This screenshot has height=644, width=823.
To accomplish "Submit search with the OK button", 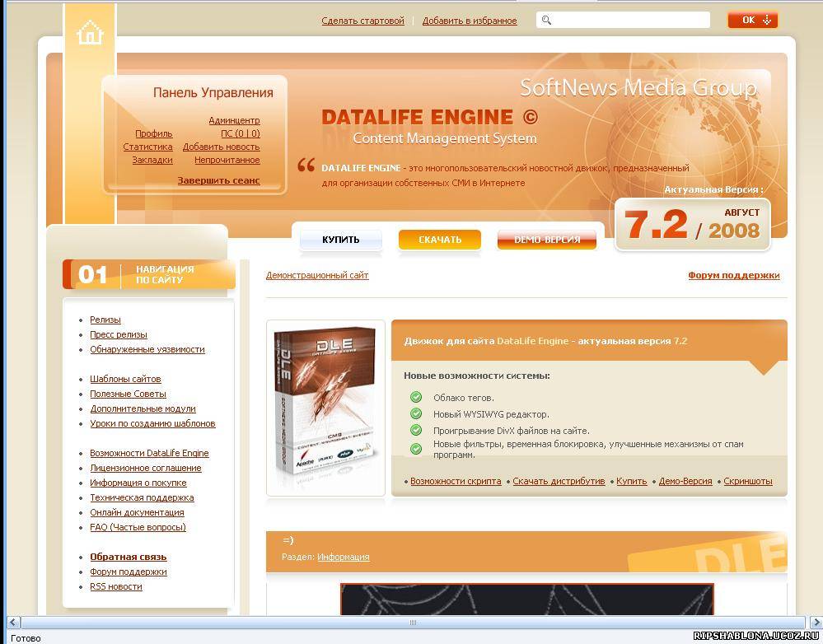I will tap(753, 20).
